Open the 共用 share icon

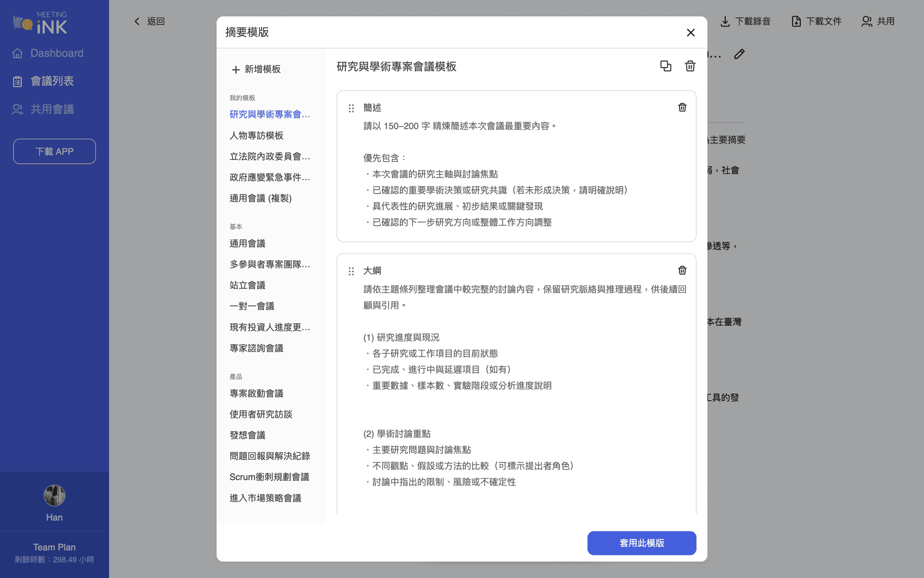(866, 21)
